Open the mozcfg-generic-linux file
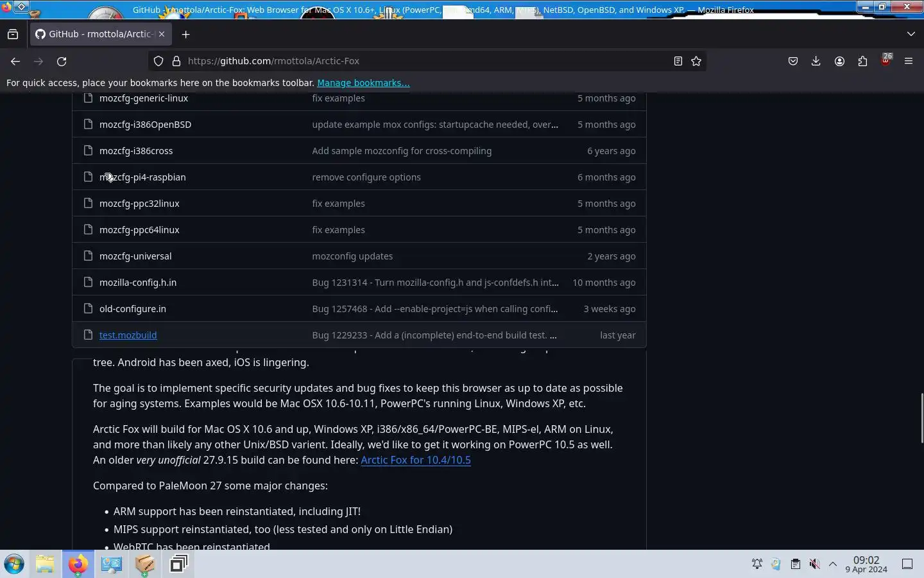 [144, 98]
